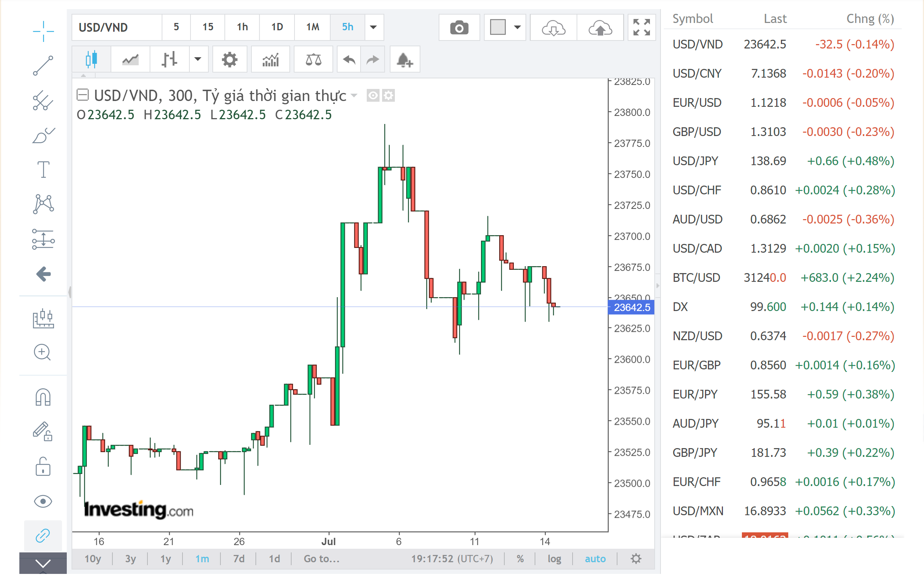The height and width of the screenshot is (575, 924).
Task: Open BTC/USD from watchlist
Action: pos(696,277)
